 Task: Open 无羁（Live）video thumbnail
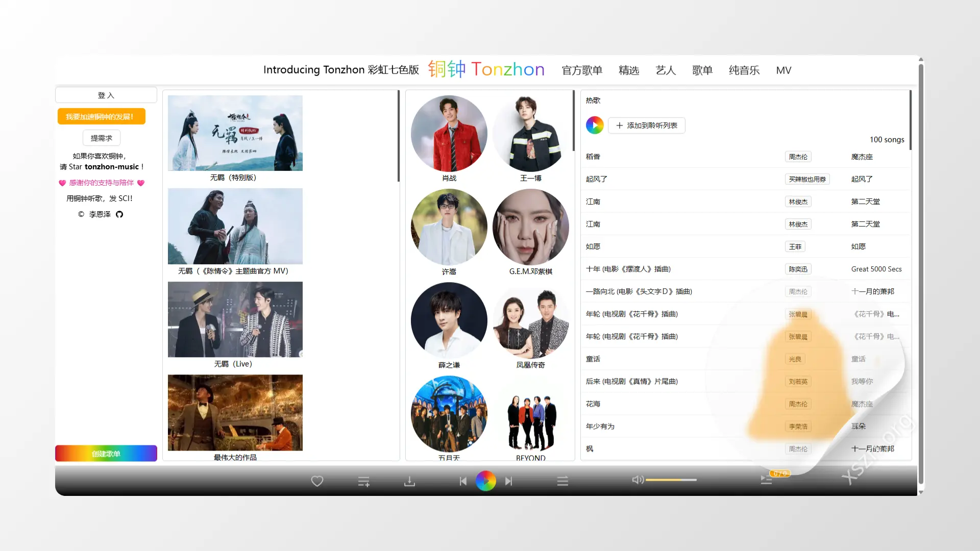235,319
